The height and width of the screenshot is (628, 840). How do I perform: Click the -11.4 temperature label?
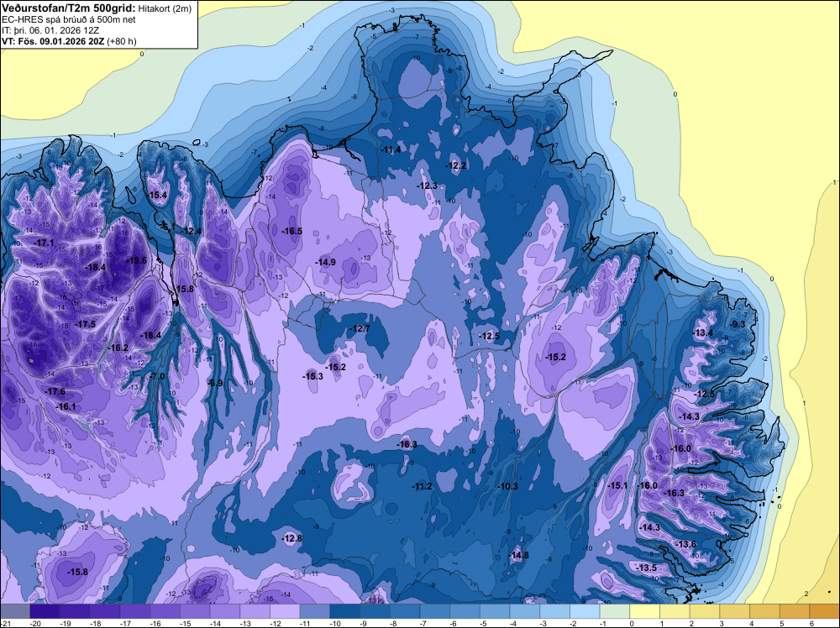[x=391, y=149]
